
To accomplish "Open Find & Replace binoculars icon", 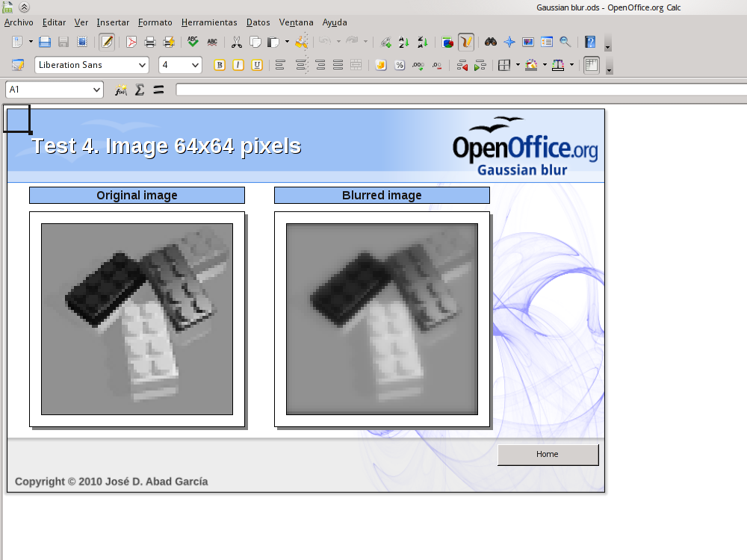I will tap(491, 42).
